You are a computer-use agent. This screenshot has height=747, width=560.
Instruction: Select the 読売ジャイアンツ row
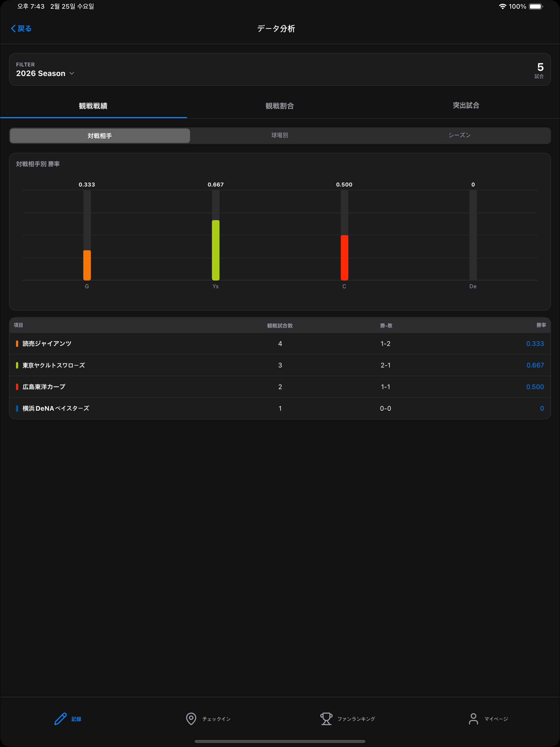pyautogui.click(x=280, y=343)
